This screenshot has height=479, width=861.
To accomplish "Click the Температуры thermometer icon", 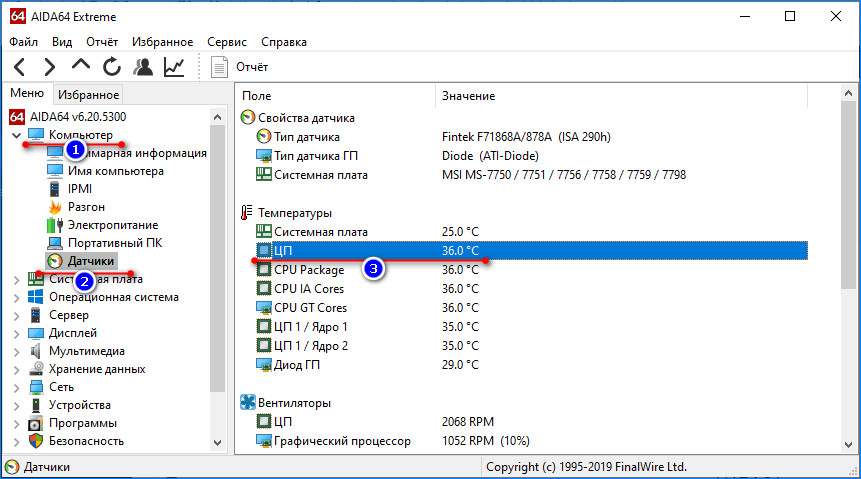I will tap(247, 213).
